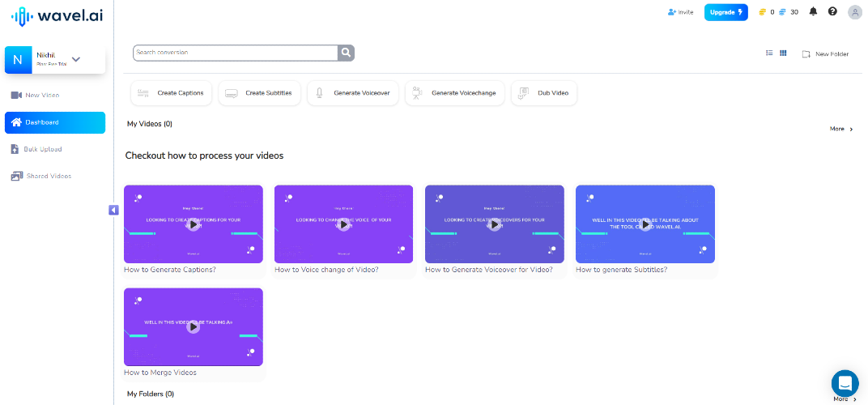Click the How to Merge Videos caption
Viewport: 868px width, 405px height.
pos(160,373)
